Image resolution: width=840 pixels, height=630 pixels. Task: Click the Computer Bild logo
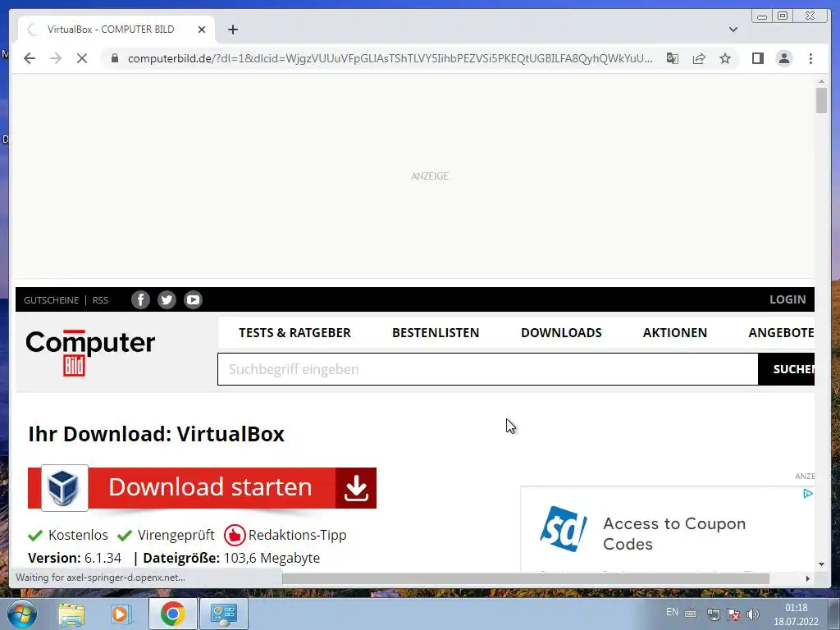90,353
